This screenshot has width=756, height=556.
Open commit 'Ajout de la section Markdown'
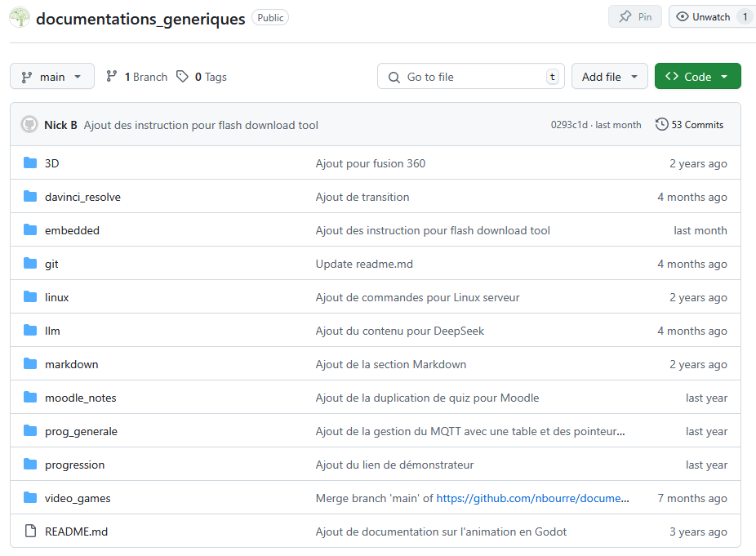(391, 364)
